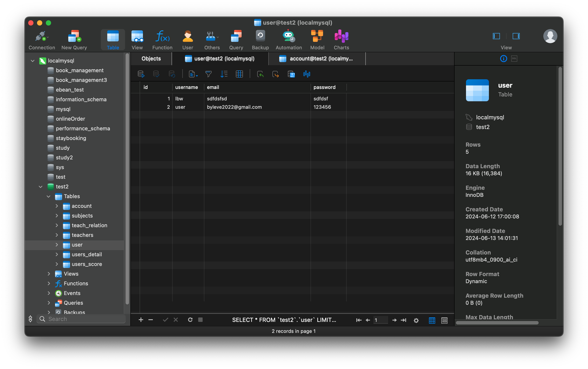Select the Filter rows icon
This screenshot has width=588, height=369.
(208, 74)
